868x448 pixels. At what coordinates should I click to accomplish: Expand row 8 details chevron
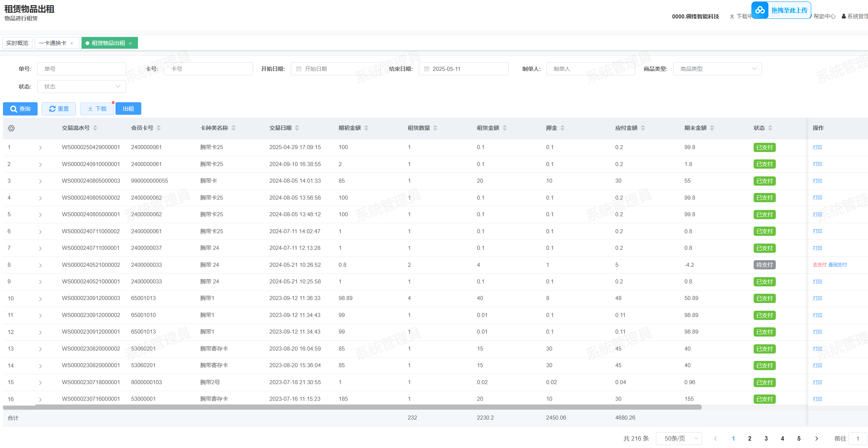click(40, 265)
